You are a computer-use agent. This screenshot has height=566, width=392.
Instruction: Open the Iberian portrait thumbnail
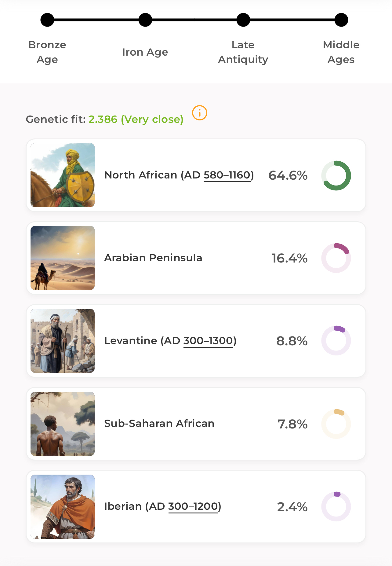click(63, 507)
